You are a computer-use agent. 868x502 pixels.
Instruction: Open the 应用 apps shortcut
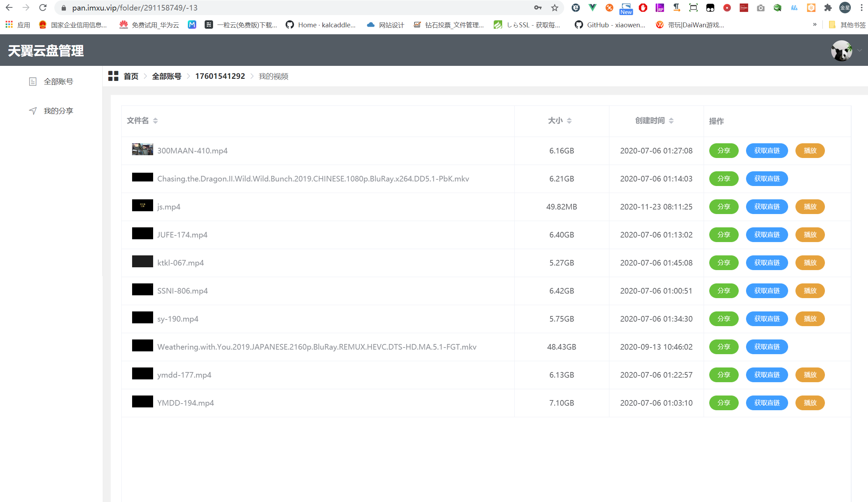point(18,25)
